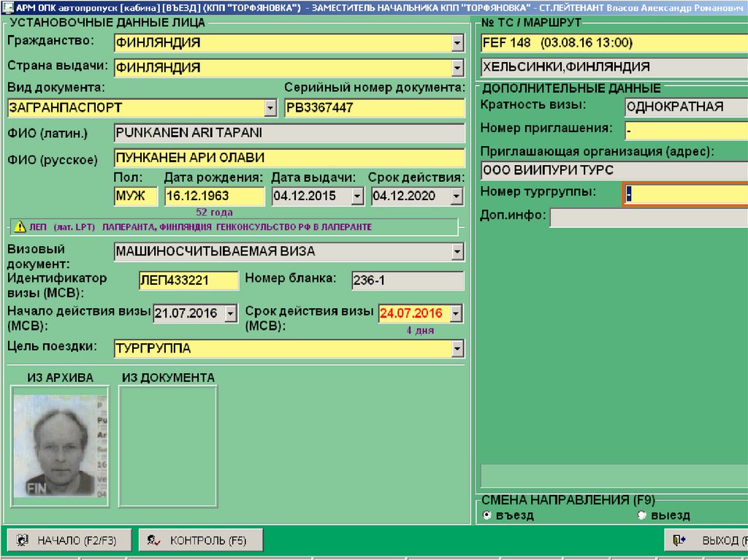Select the выезд radio button
The image size is (748, 560).
coord(642,515)
